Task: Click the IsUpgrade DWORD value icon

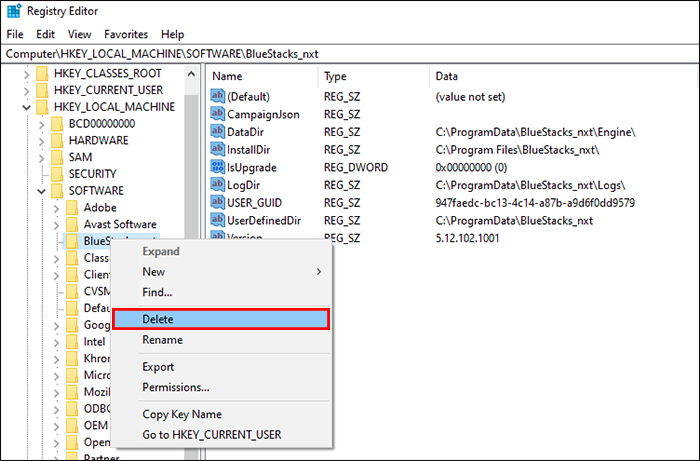Action: coord(217,167)
